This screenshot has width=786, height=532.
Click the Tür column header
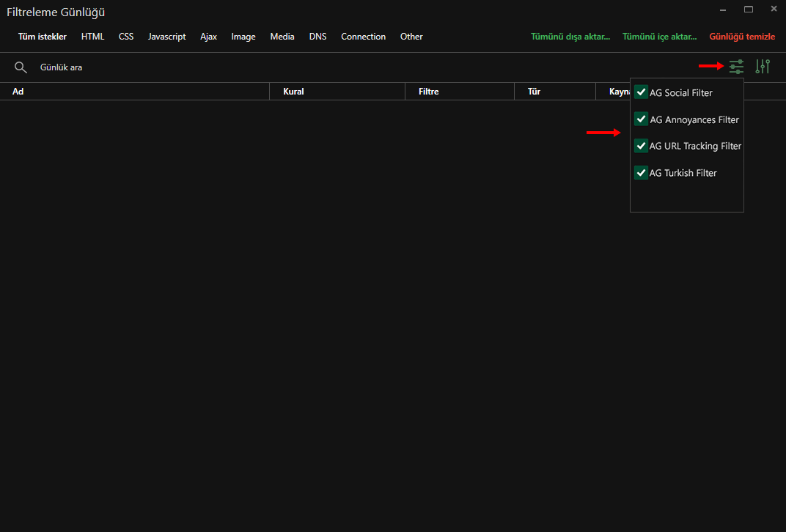point(535,91)
